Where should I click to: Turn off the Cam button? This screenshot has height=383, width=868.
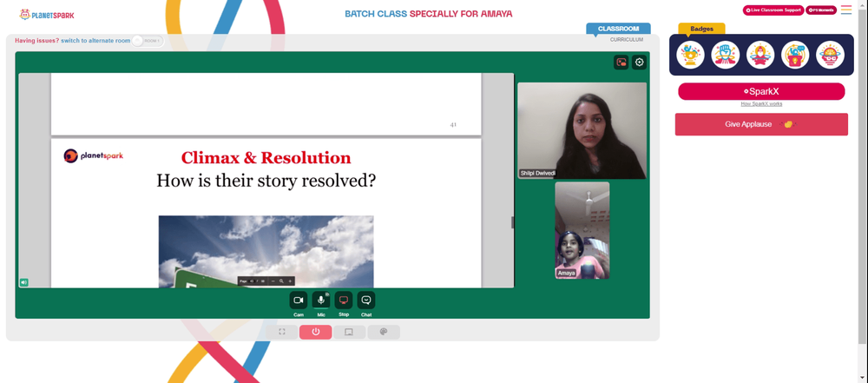tap(299, 300)
